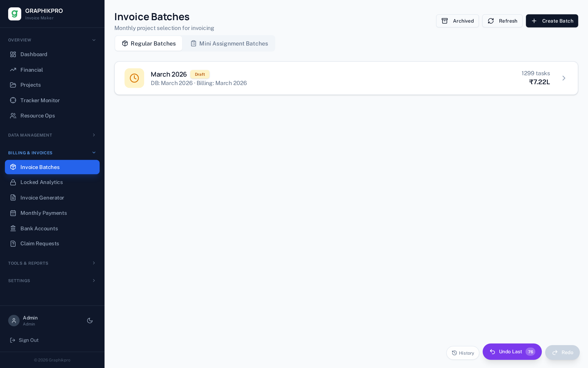Sign out of the application

coord(24,340)
